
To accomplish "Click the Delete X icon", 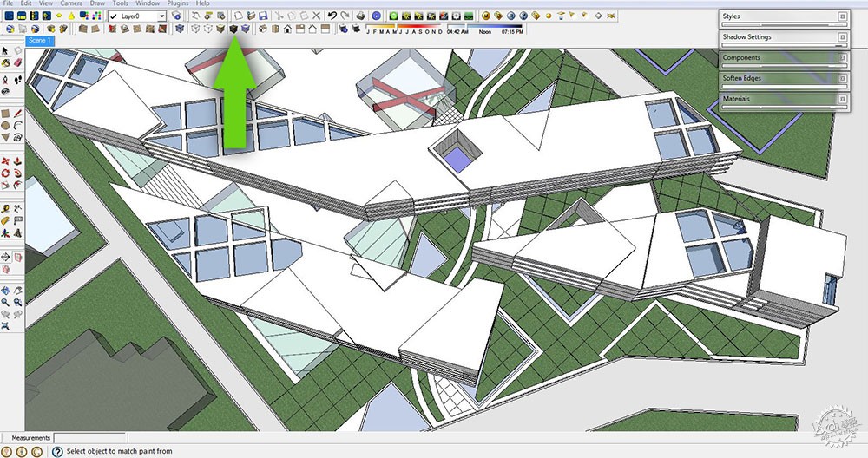I will [317, 16].
